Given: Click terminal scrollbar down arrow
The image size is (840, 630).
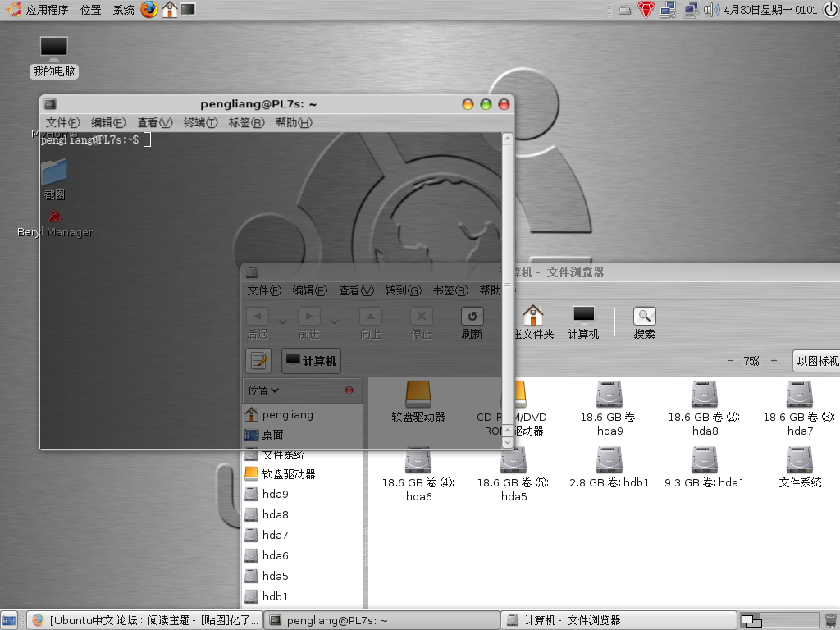Looking at the screenshot, I should tap(507, 442).
